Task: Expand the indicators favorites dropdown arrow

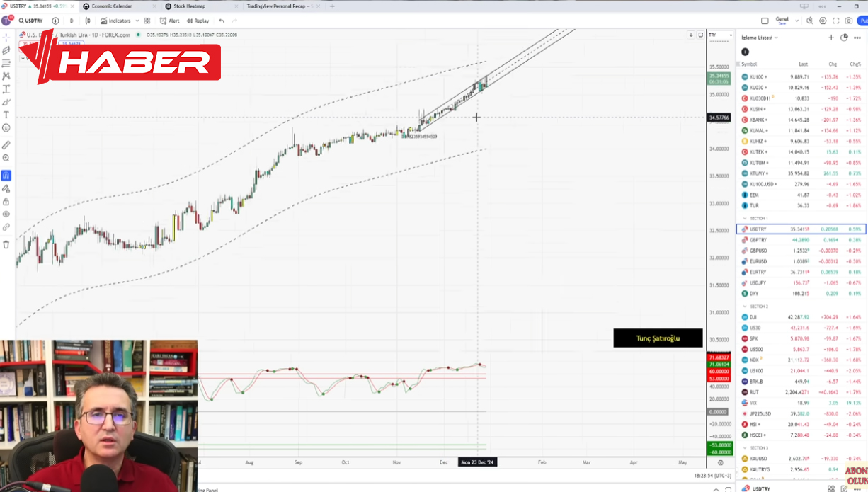Action: 136,21
